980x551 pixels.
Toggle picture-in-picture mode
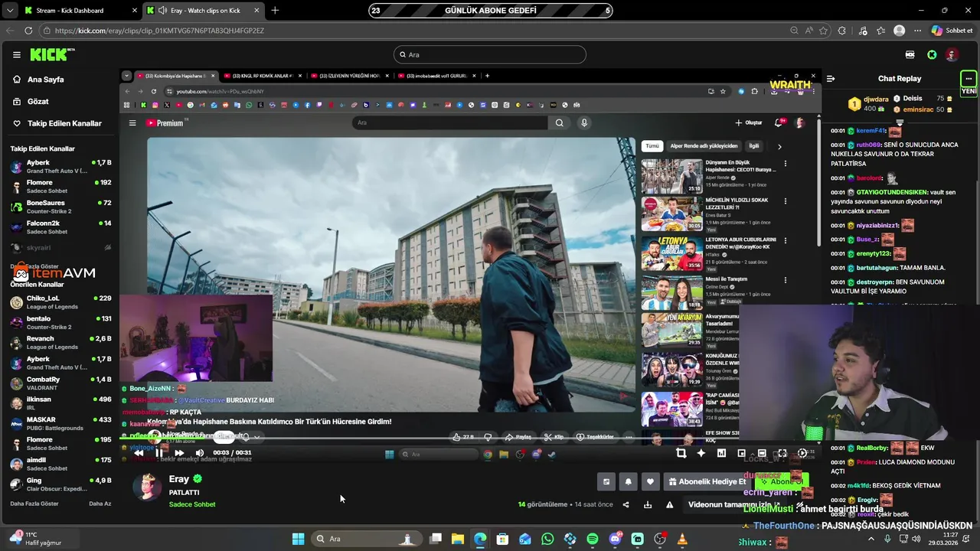coord(741,453)
